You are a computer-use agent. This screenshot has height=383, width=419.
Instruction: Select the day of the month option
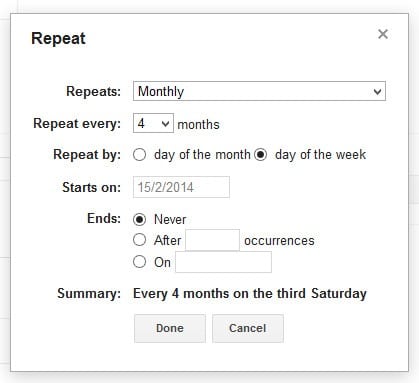139,155
